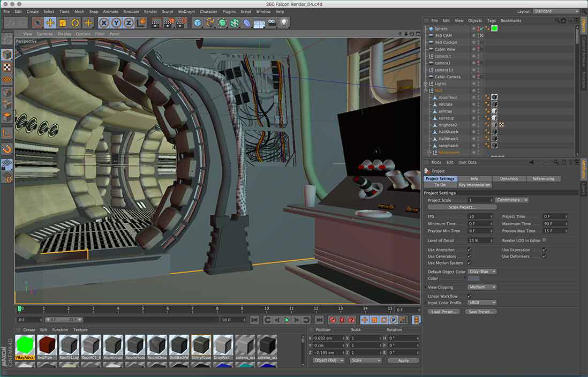588x377 pixels.
Task: Add a Light using the bulb icon
Action: click(284, 23)
